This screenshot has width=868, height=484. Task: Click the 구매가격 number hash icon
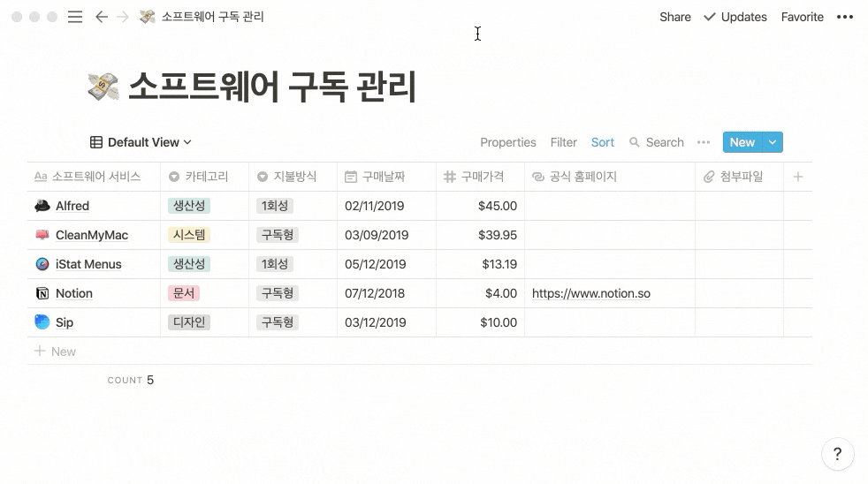450,177
